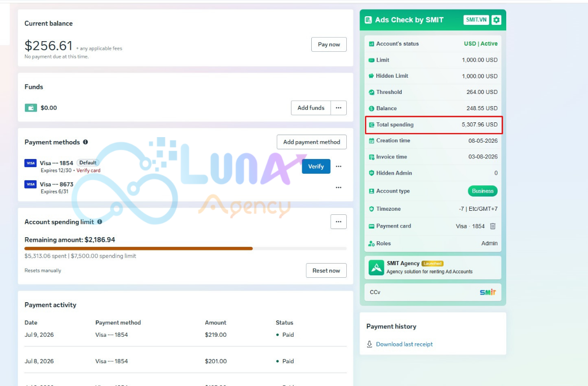Click the spending limit progress bar
This screenshot has width=588, height=386.
[x=185, y=248]
